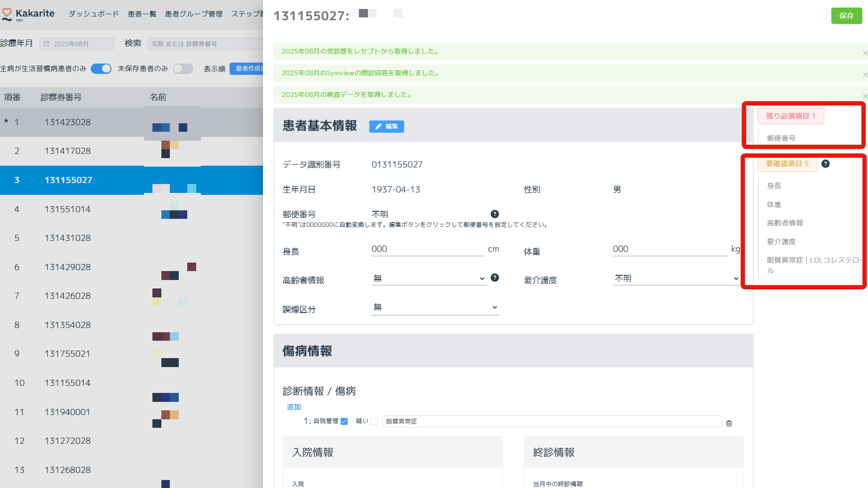This screenshot has width=868, height=488.
Task: Delete the 脂質異常症 diagnosis with trash icon
Action: click(x=729, y=423)
